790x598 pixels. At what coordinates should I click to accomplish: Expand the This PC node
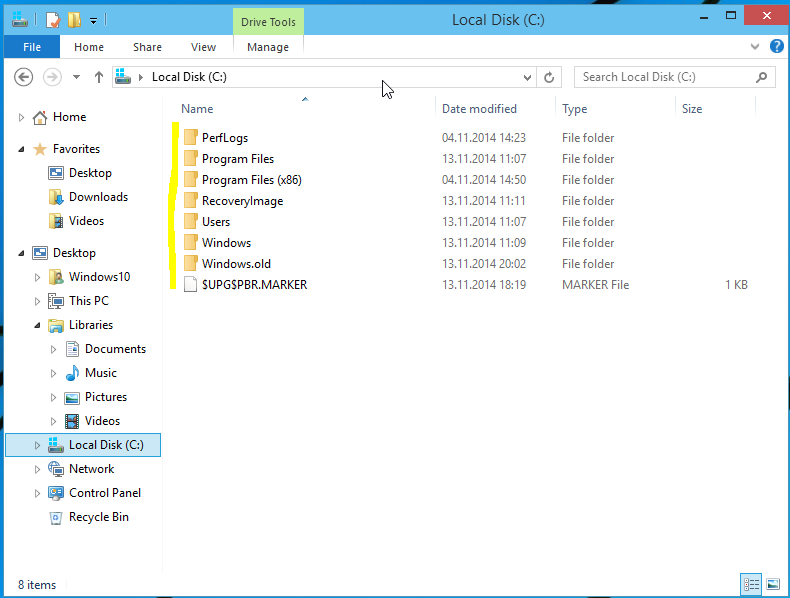click(x=37, y=301)
